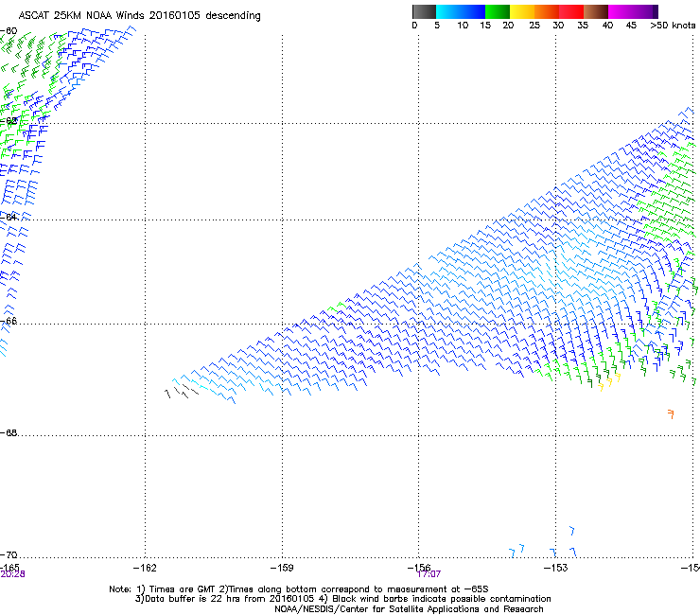Click the legend value '25'
This screenshot has width=700, height=615.
[x=534, y=26]
